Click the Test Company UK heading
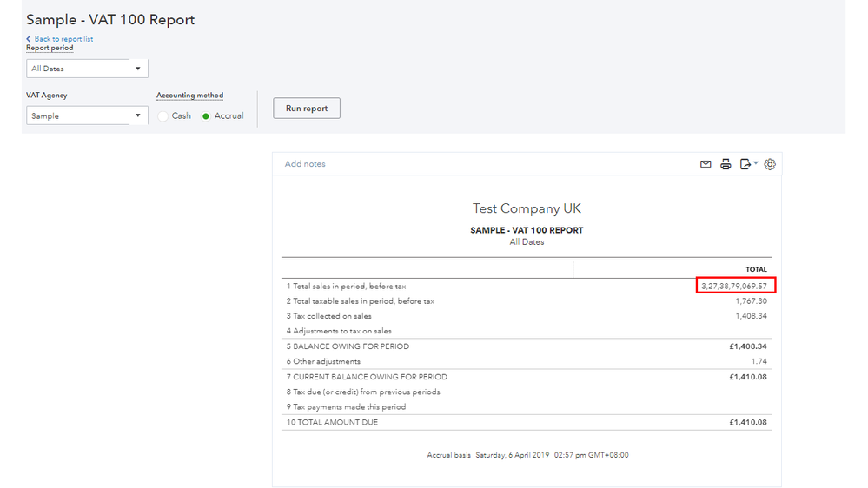The width and height of the screenshot is (868, 488). (527, 208)
